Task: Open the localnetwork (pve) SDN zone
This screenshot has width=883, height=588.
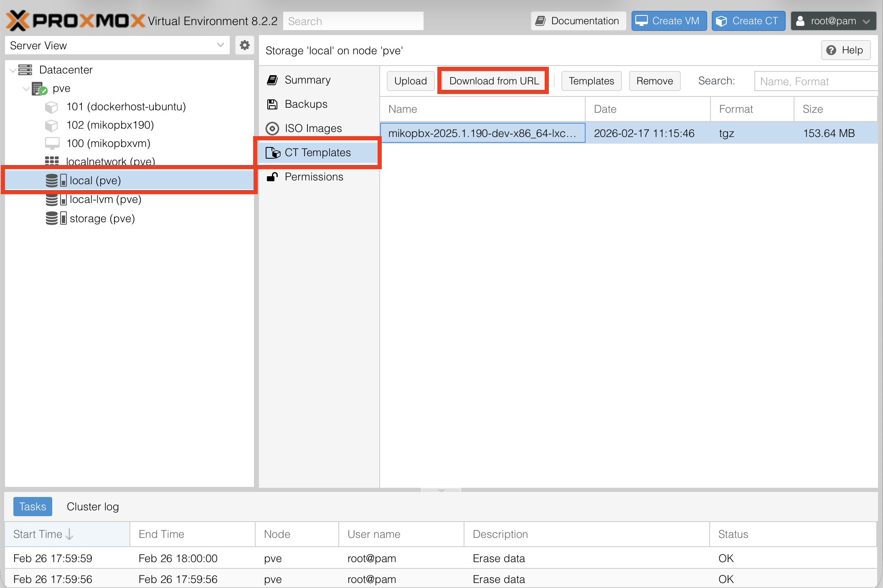Action: (110, 161)
